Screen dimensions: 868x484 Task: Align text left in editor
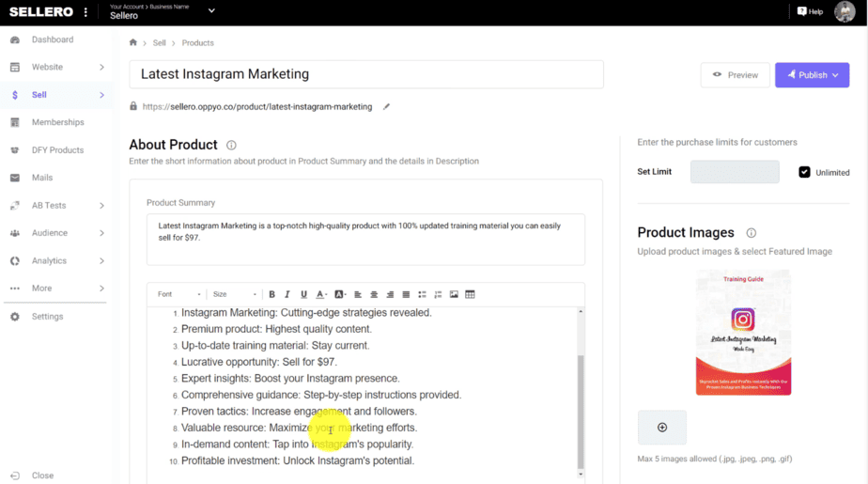coord(358,294)
